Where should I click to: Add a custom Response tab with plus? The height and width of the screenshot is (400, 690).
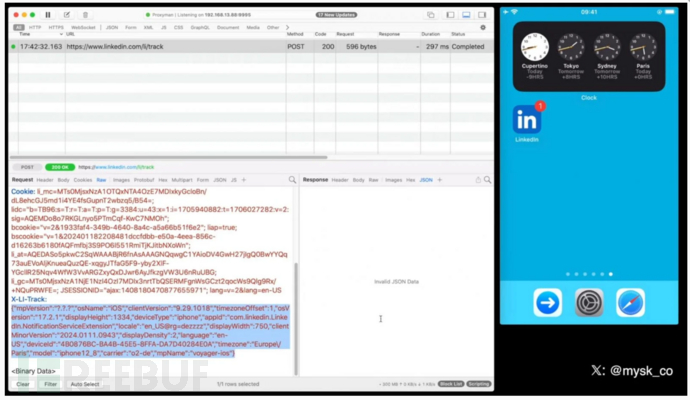click(x=439, y=180)
